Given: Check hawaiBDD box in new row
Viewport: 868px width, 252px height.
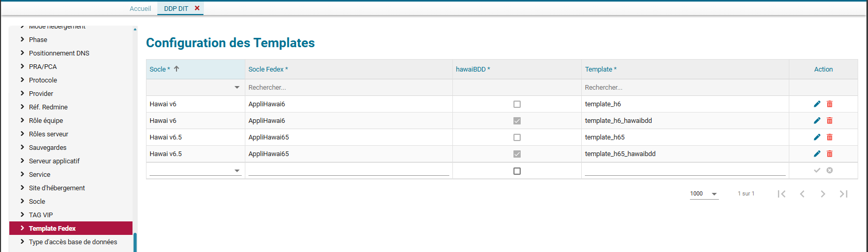Looking at the screenshot, I should pos(517,171).
